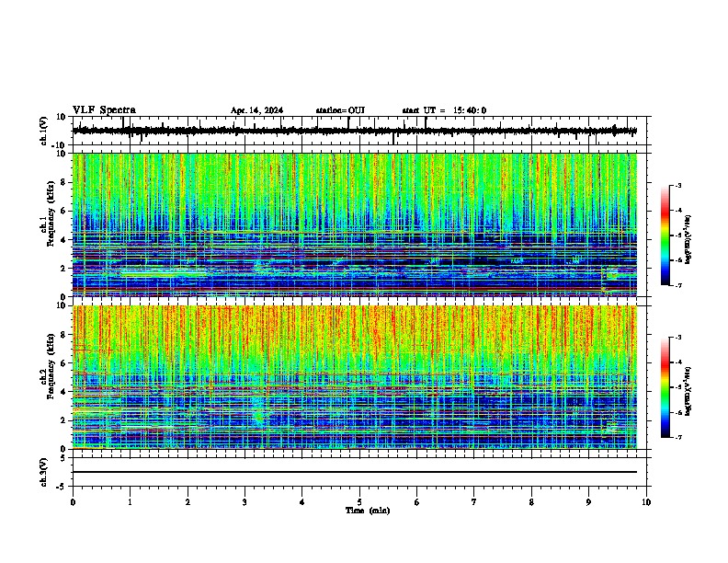Click the color scale bar beside ch.2 spectrogram
This screenshot has width=728, height=563.
pos(665,387)
